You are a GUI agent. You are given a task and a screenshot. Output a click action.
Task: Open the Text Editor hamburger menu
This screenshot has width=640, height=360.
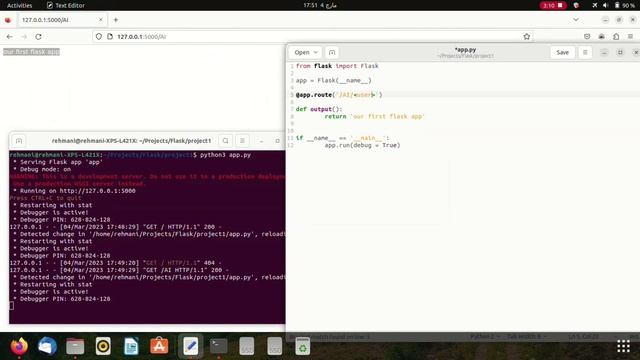click(585, 52)
